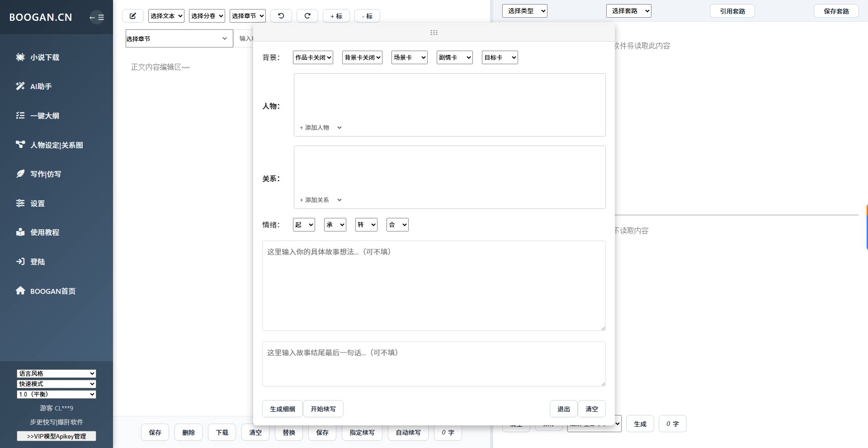Click the story idea input area
The width and height of the screenshot is (868, 448).
pyautogui.click(x=433, y=286)
